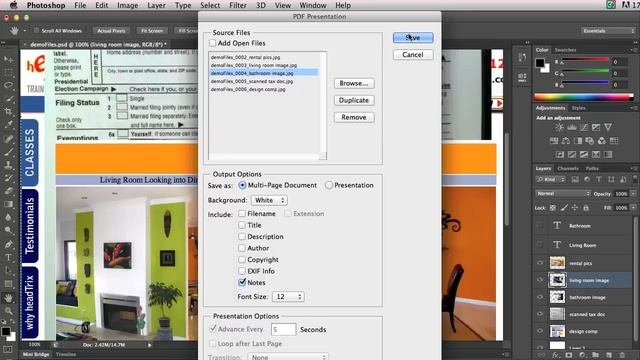The image size is (640, 360).
Task: Add an Invert adjustment
Action: coord(560,154)
